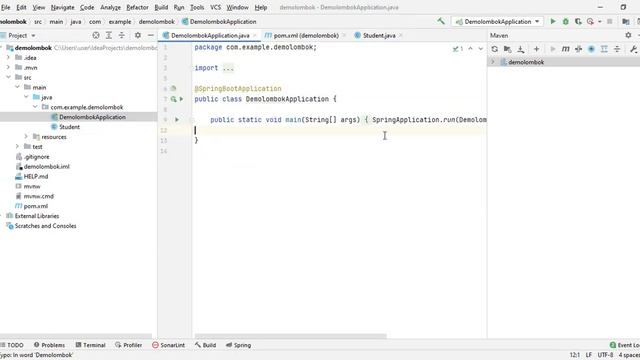Run with Coverage from the shield icon
The width and height of the screenshot is (640, 360).
pos(578,21)
